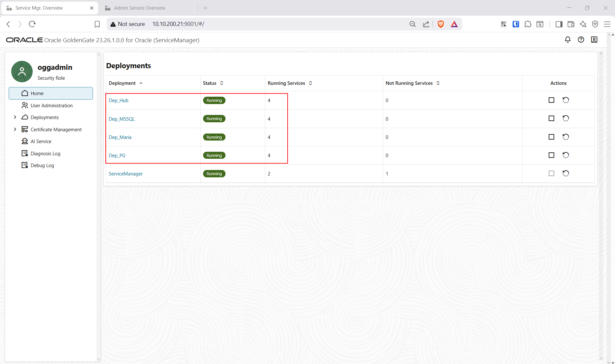Open the Dep_PG deployment link
The image size is (615, 364).
tap(117, 156)
